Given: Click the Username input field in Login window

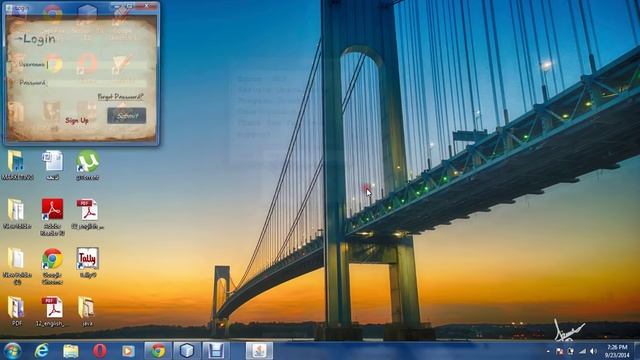Looking at the screenshot, I should coord(97,65).
